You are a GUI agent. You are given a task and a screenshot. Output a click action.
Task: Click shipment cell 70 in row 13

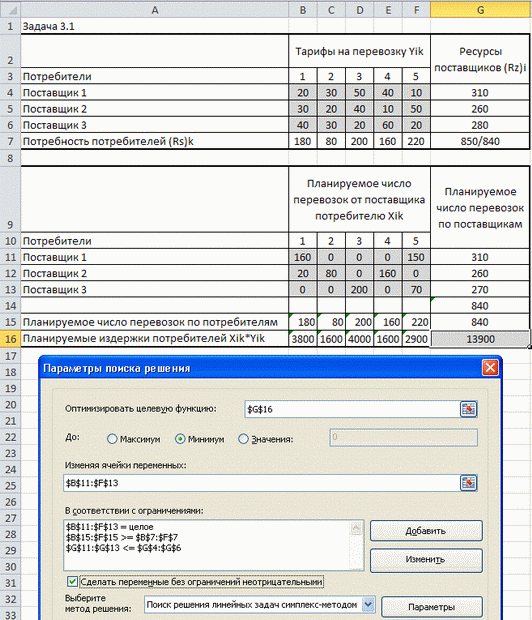point(416,289)
